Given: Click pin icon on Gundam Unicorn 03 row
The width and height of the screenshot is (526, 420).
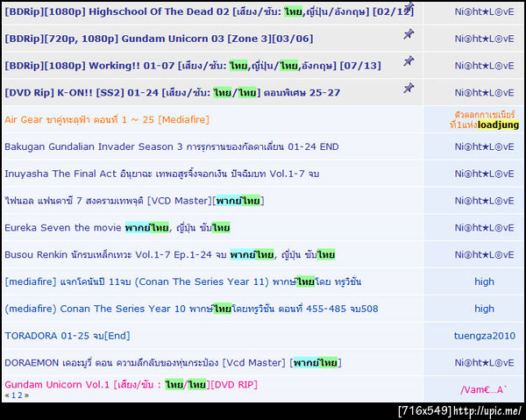Looking at the screenshot, I should point(409,34).
